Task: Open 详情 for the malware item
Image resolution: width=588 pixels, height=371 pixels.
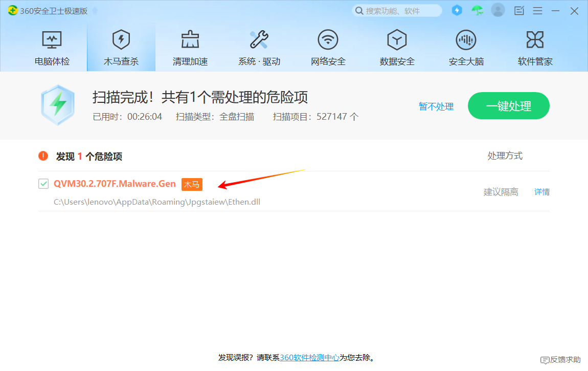Action: click(x=542, y=192)
